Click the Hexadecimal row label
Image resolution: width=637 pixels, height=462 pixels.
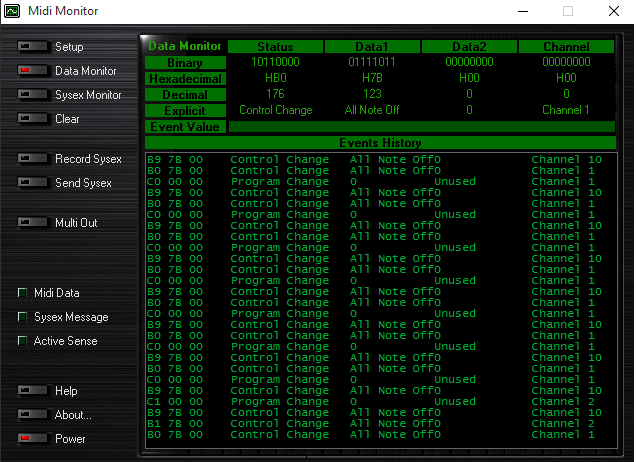point(185,79)
